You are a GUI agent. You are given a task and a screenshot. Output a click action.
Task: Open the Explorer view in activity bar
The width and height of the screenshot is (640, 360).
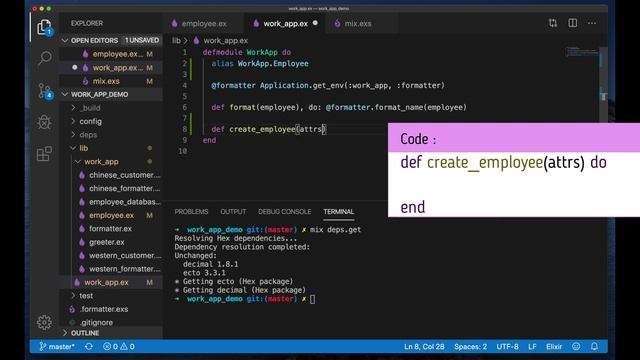click(x=44, y=27)
